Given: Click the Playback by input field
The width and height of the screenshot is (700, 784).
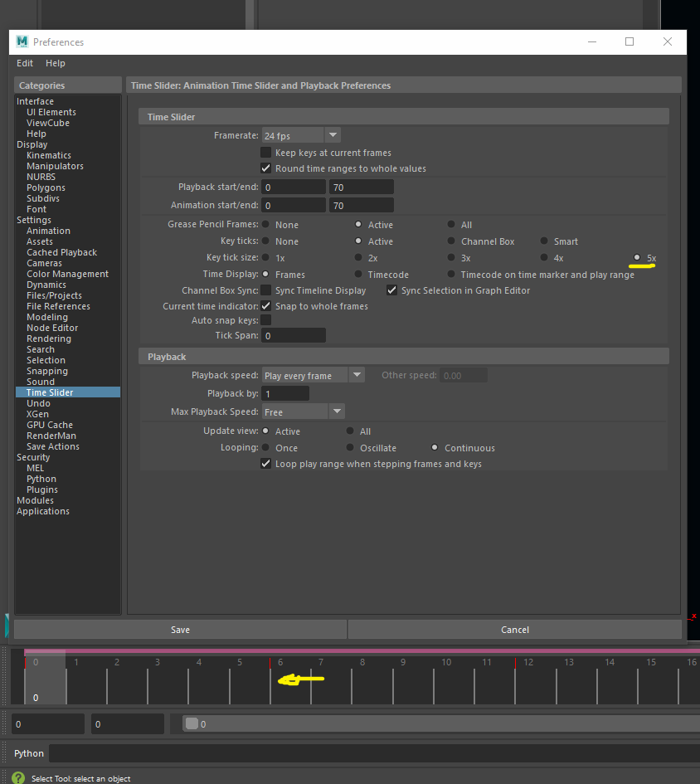Looking at the screenshot, I should tap(285, 393).
